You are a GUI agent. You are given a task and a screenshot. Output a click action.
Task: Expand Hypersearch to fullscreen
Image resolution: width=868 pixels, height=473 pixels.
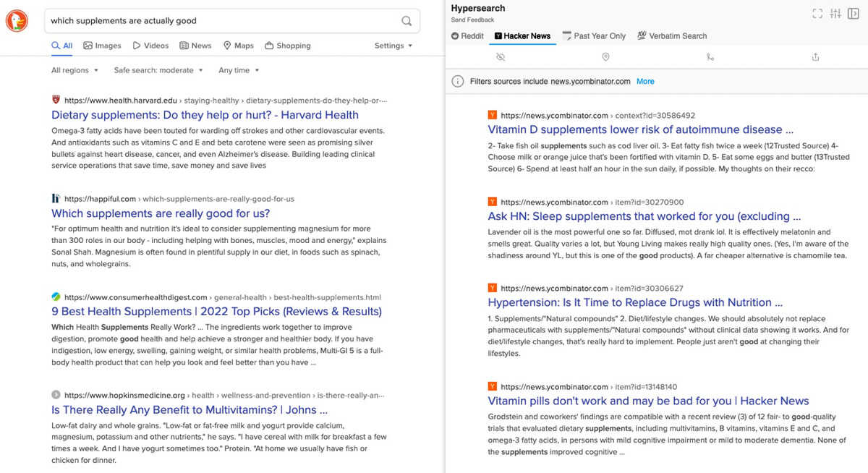click(x=817, y=13)
